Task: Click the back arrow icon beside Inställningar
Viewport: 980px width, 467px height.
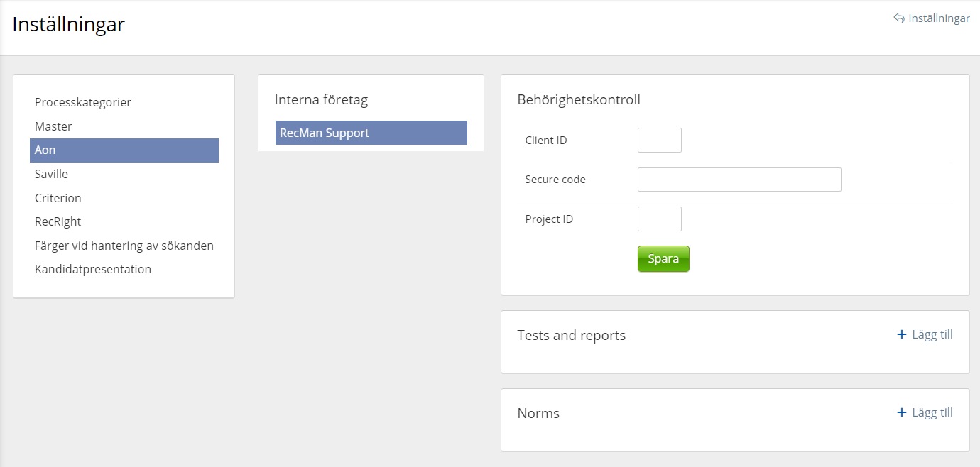Action: (x=899, y=18)
